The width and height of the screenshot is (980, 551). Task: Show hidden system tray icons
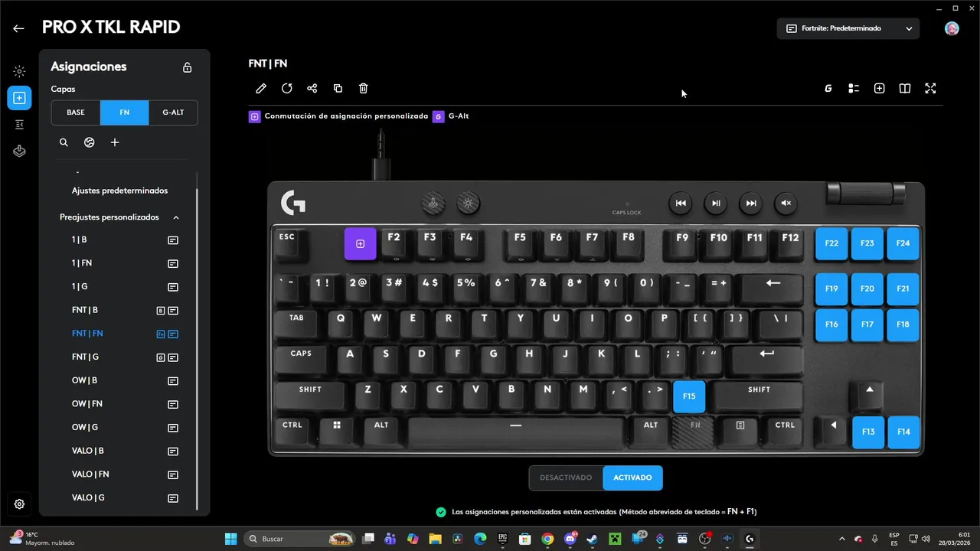842,539
